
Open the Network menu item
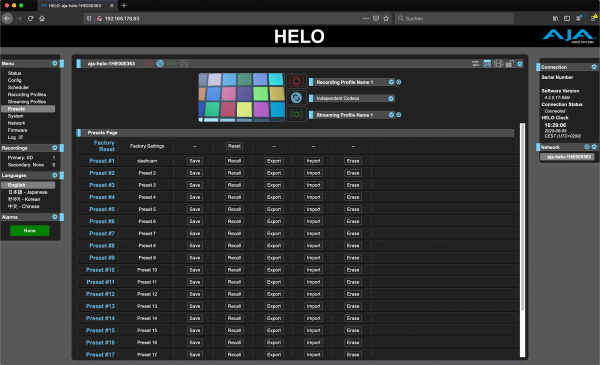16,123
